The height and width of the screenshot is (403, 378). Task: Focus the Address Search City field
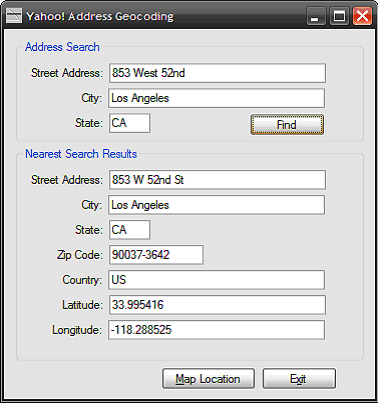point(216,98)
